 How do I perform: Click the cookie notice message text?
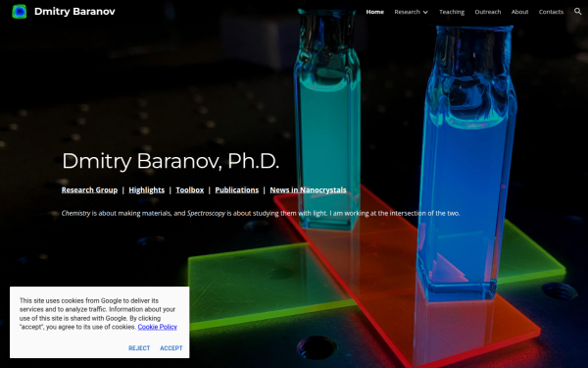coord(98,314)
